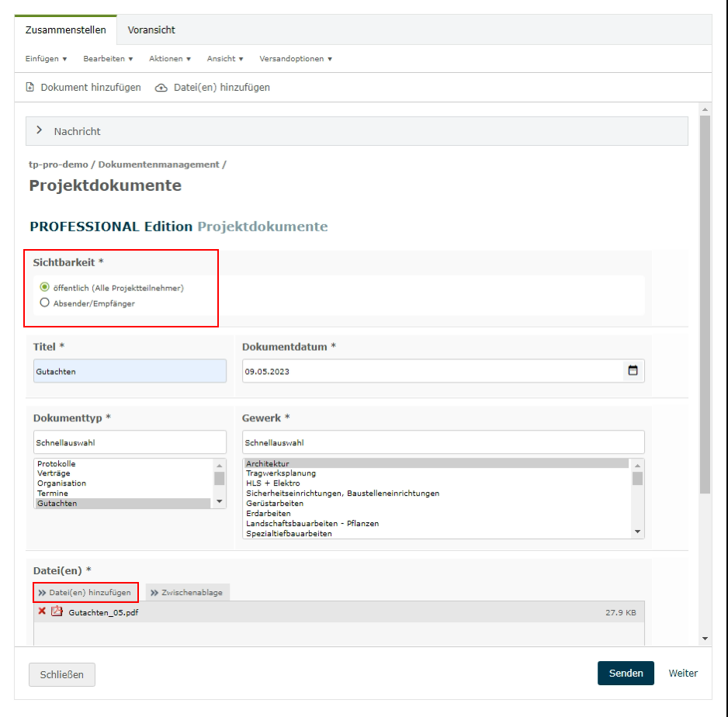The width and height of the screenshot is (728, 717).
Task: Click the main page vertical scrollbar
Action: [x=705, y=310]
